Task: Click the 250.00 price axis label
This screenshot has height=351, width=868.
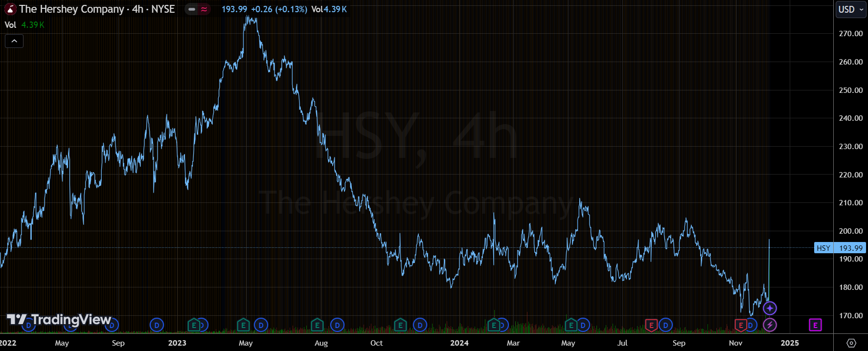Action: point(851,90)
